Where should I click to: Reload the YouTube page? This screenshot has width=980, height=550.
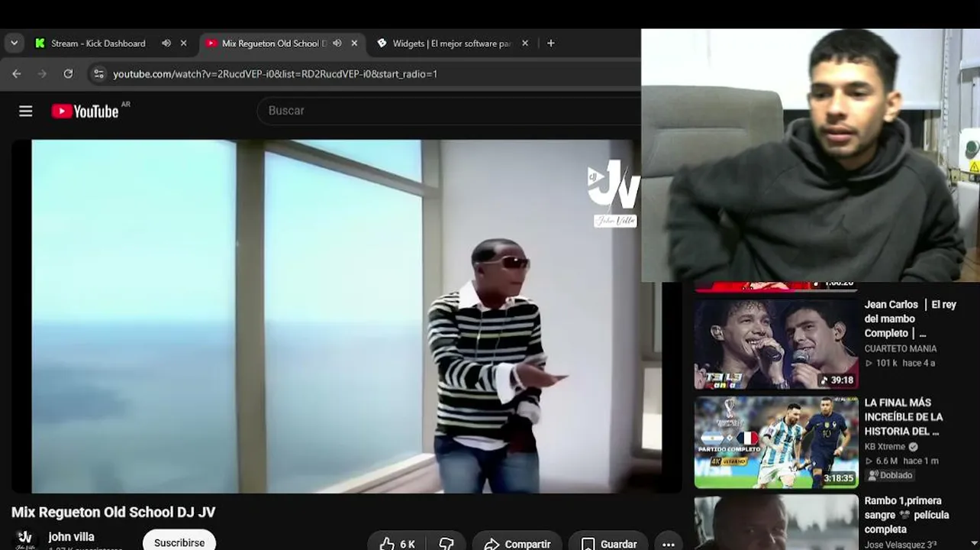(x=68, y=74)
